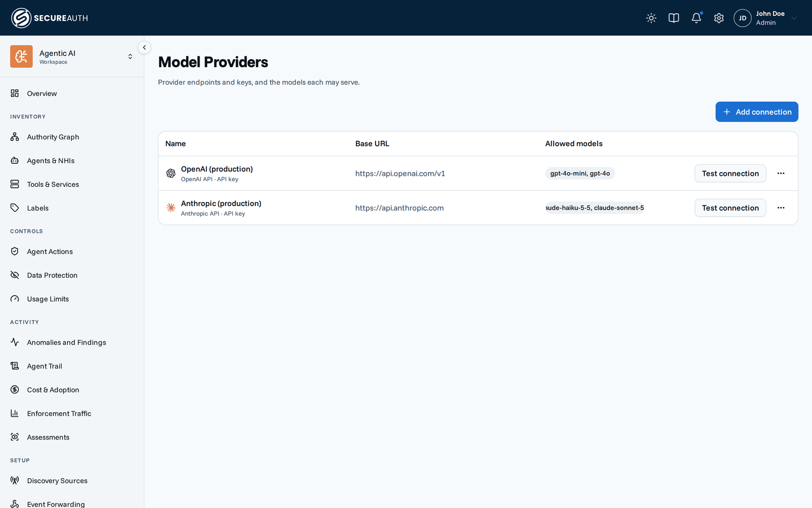
Task: Open the notifications bell
Action: (x=696, y=18)
